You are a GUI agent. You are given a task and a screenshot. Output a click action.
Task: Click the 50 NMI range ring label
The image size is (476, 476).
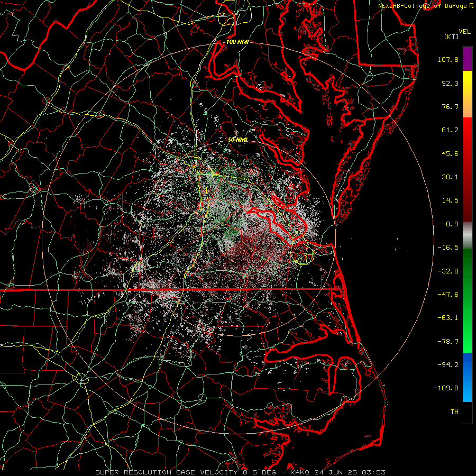[x=237, y=140]
